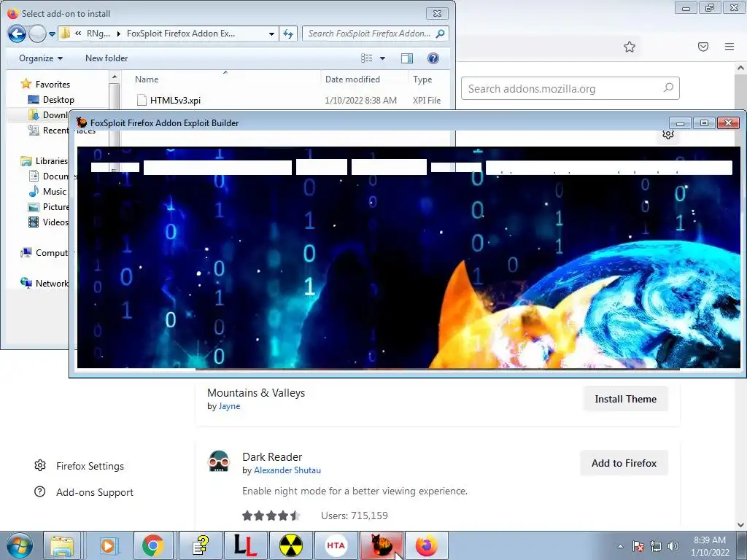Click the Search addons.mozilla.org field
Image resolution: width=747 pixels, height=560 pixels.
click(x=570, y=88)
